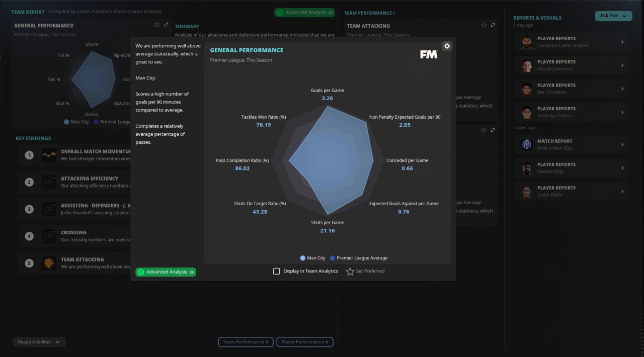
Task: Click Alistair Johnston portrait icon
Action: point(527,65)
